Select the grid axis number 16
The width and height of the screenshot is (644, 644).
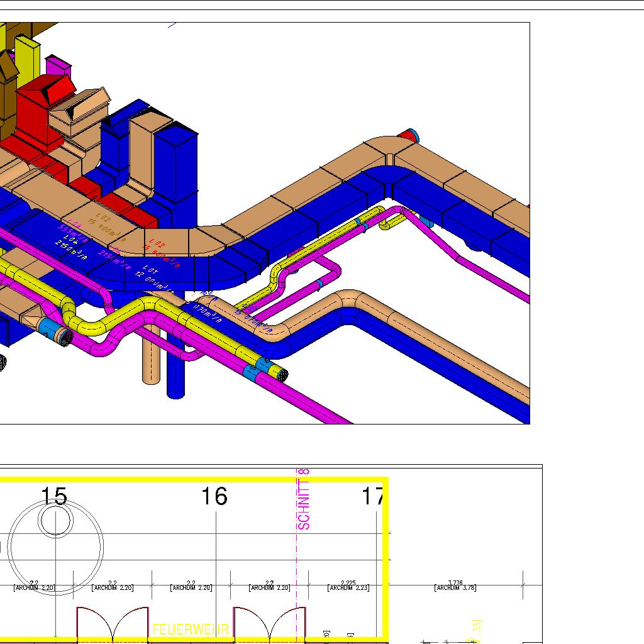[x=214, y=496]
